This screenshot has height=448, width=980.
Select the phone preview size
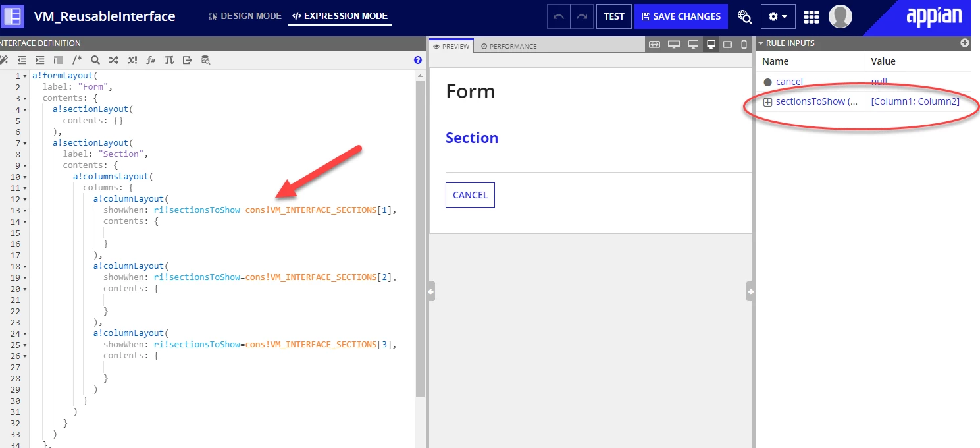tap(744, 44)
